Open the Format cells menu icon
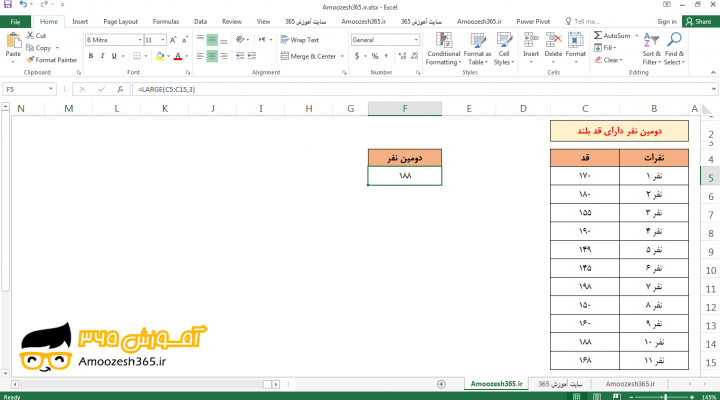The height and width of the screenshot is (400, 720). pyautogui.click(x=575, y=40)
